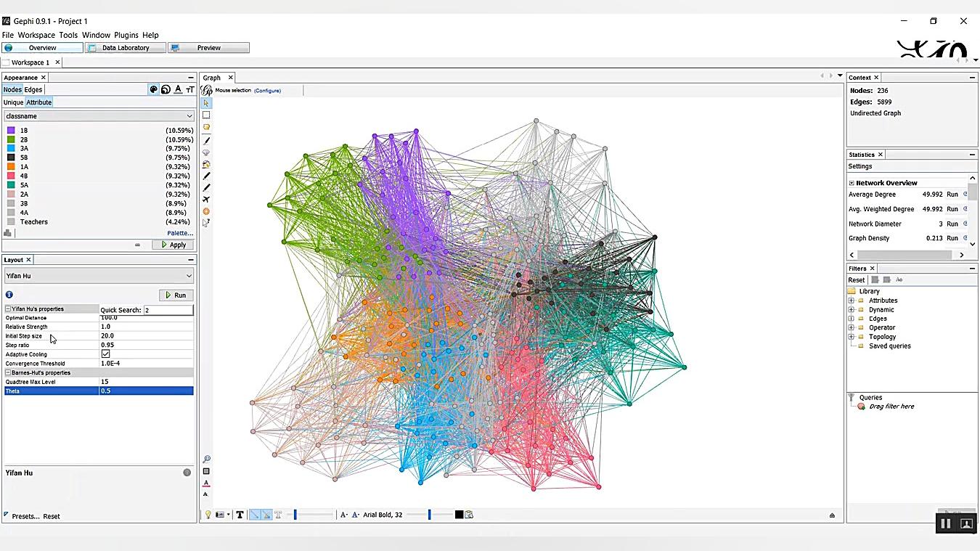Open the Palette... link
980x551 pixels.
[x=180, y=233]
